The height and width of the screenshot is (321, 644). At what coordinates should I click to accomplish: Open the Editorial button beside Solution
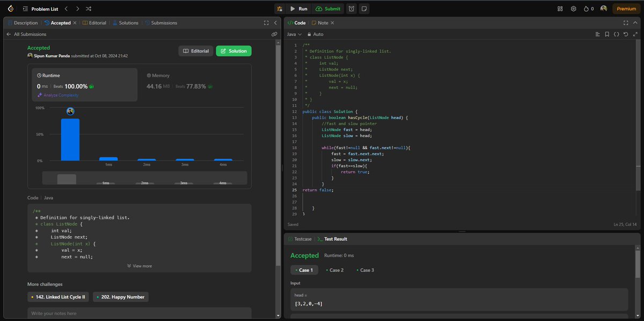[x=195, y=51]
